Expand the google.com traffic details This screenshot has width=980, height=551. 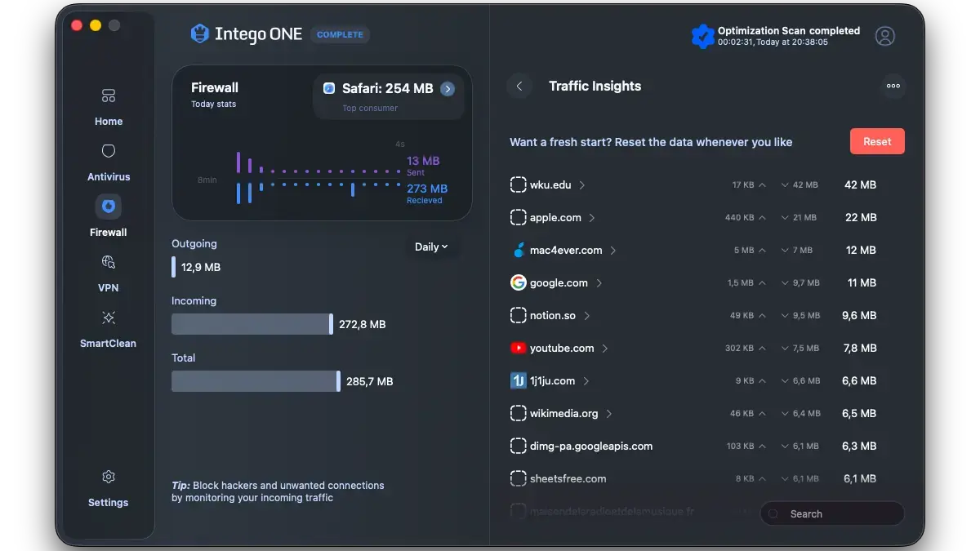coord(599,283)
